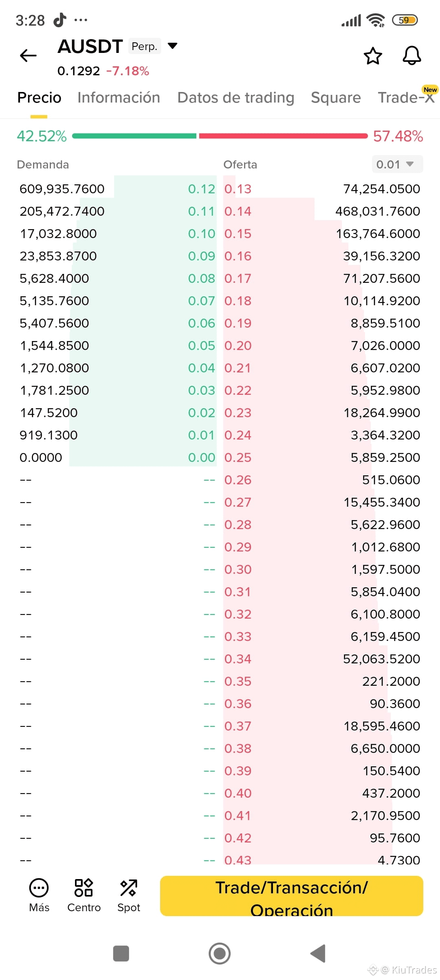
Task: Switch to the Información tab
Action: [x=119, y=98]
